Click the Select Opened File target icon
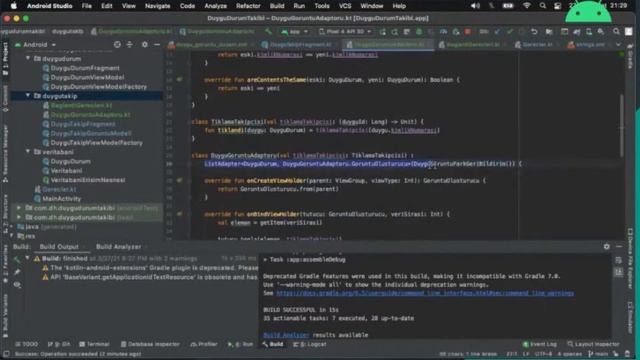The height and width of the screenshot is (360, 640). click(x=117, y=44)
